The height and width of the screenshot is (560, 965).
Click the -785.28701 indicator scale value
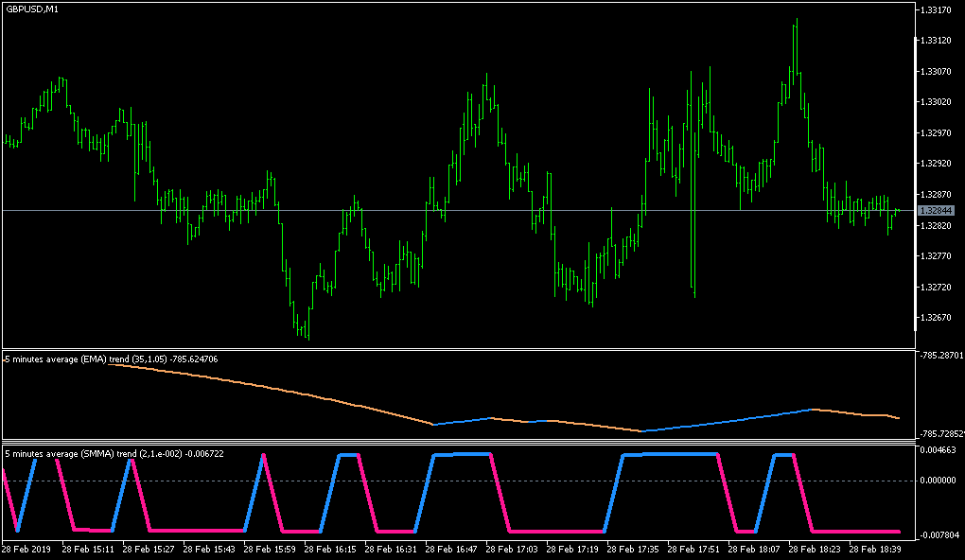[x=940, y=357]
